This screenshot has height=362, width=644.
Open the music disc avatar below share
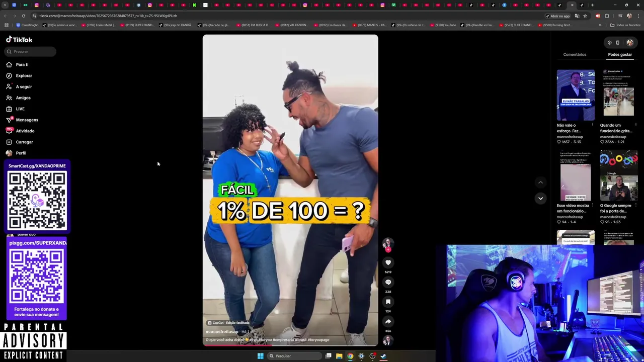(x=387, y=340)
